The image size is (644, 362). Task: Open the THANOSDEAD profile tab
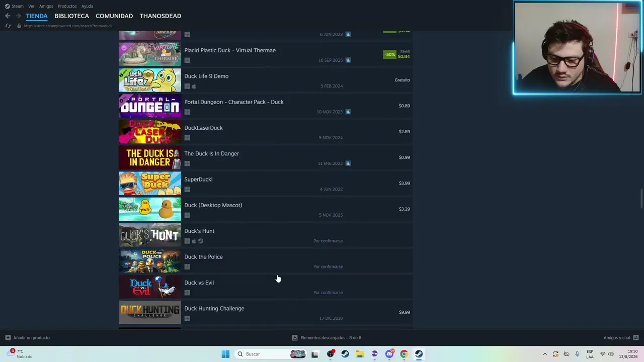click(x=160, y=16)
